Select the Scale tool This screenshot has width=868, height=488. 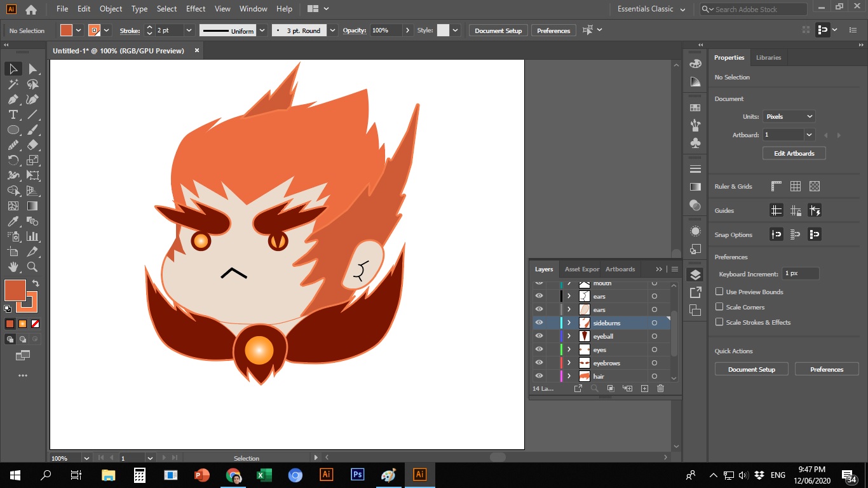point(33,160)
